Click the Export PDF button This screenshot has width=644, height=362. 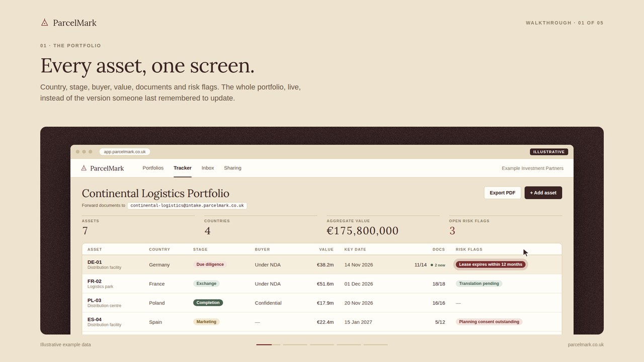pyautogui.click(x=503, y=193)
